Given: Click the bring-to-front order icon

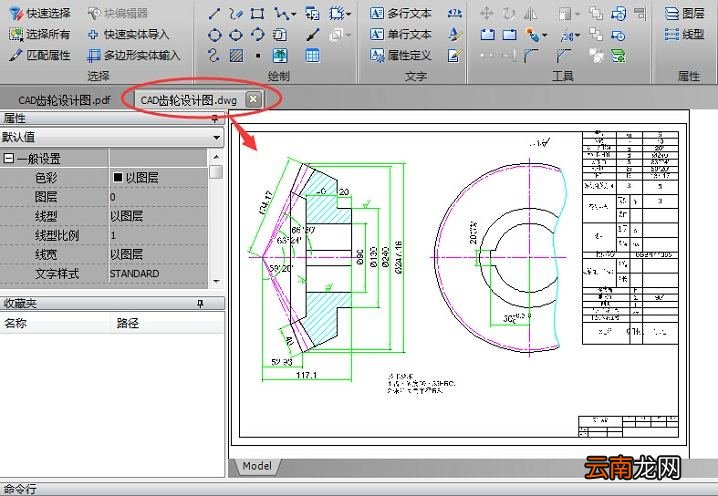Looking at the screenshot, I should pyautogui.click(x=596, y=13).
